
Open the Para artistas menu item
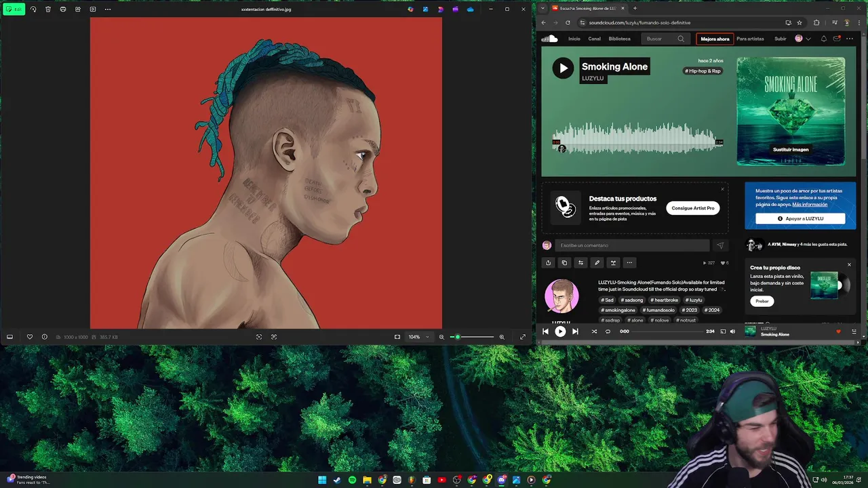point(750,39)
